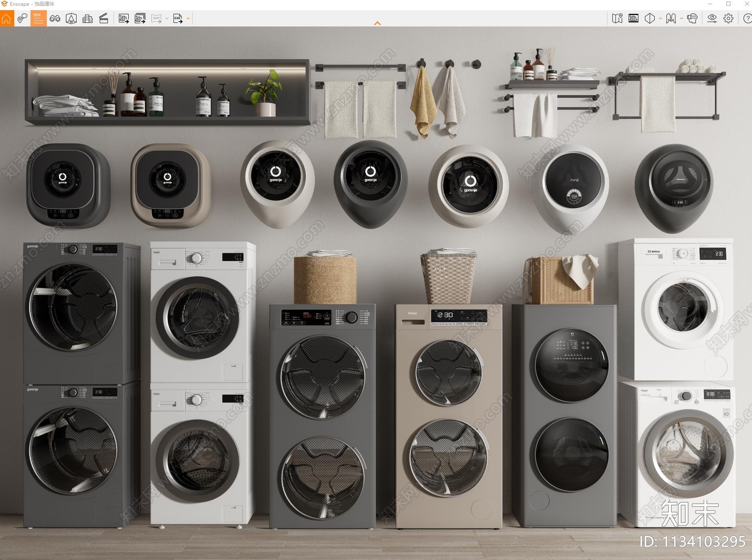Click the Home button in Enscape toolbar
The image size is (752, 560).
[7, 18]
